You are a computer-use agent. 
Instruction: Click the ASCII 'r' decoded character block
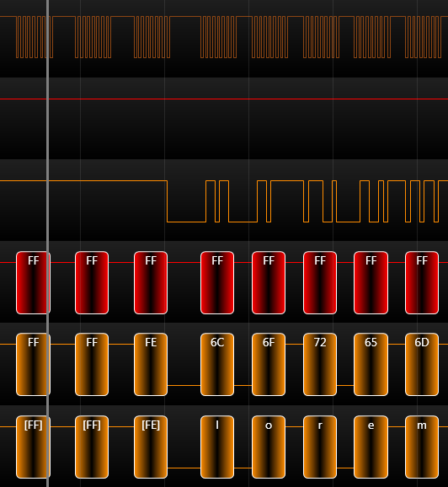tap(320, 447)
